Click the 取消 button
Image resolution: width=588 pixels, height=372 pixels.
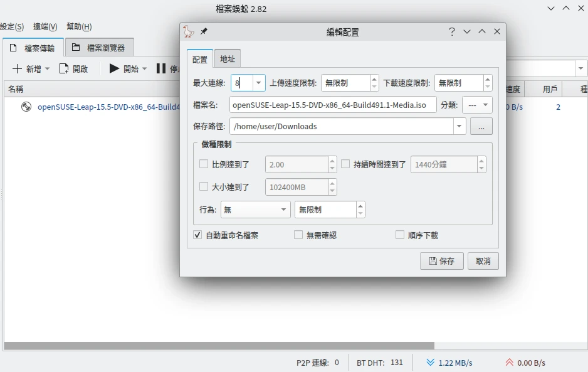[483, 261]
